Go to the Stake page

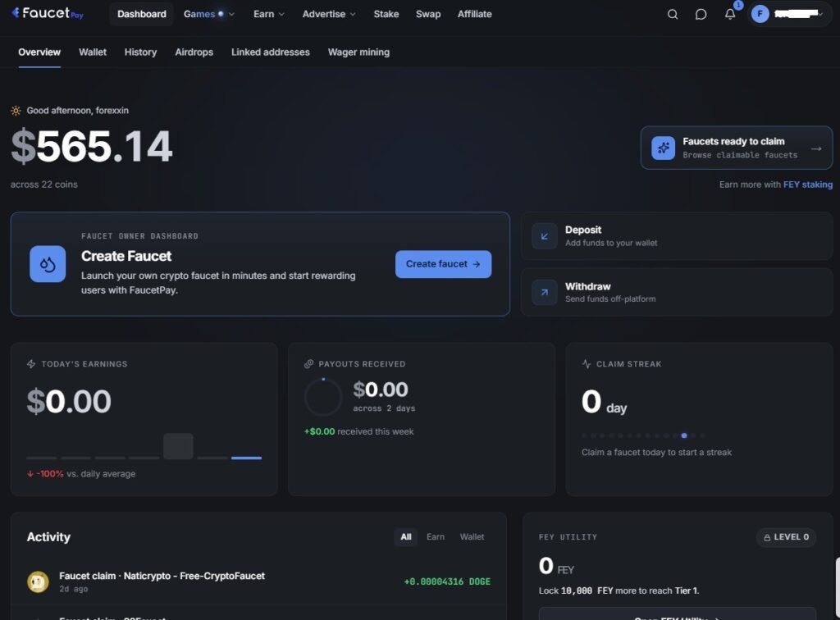click(x=386, y=14)
